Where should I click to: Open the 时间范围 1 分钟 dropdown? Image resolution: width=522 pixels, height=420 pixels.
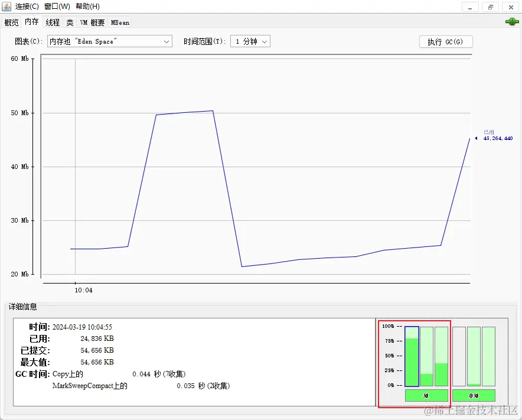[x=250, y=41]
